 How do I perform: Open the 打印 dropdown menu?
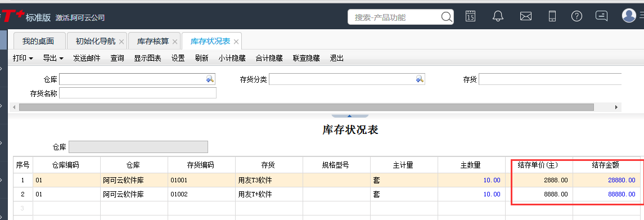[22, 58]
